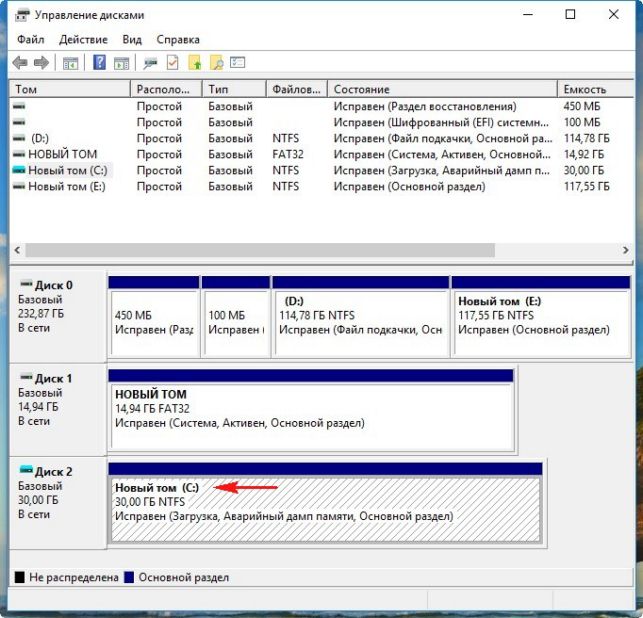This screenshot has width=643, height=618.
Task: Sort by the Том column header
Action: point(69,89)
